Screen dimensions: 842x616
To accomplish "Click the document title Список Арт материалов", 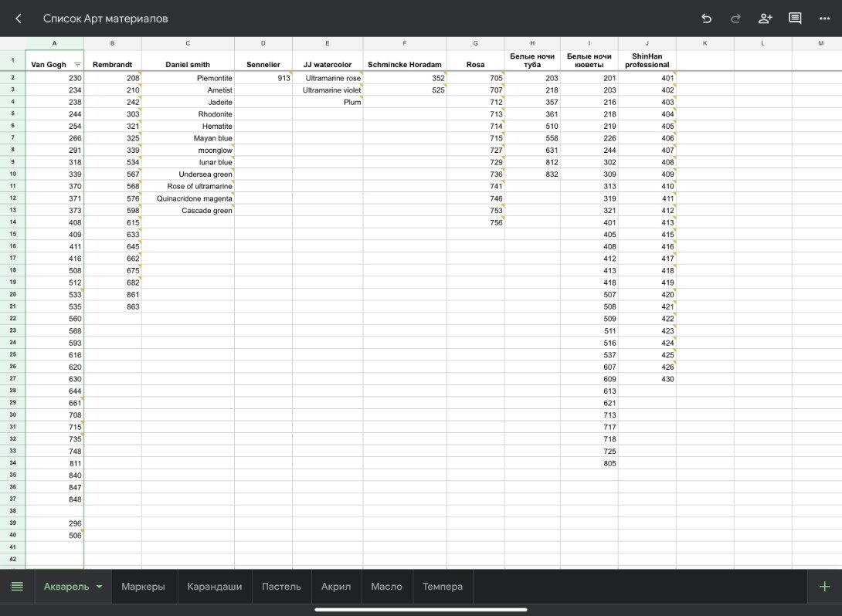I will click(x=105, y=19).
